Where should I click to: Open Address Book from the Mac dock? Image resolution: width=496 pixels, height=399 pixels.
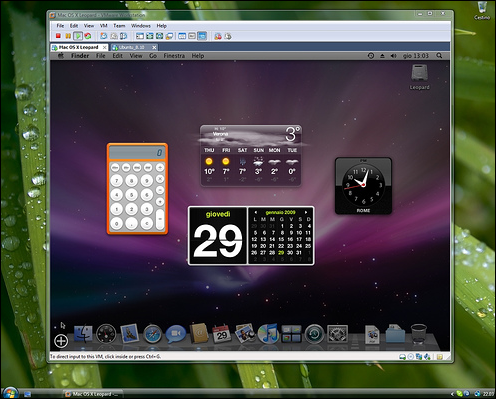(x=199, y=333)
